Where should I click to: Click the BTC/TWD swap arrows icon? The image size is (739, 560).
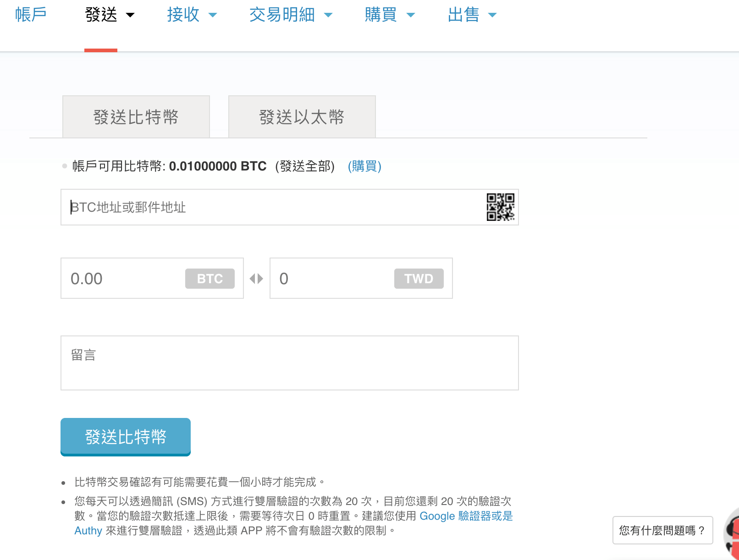point(256,279)
